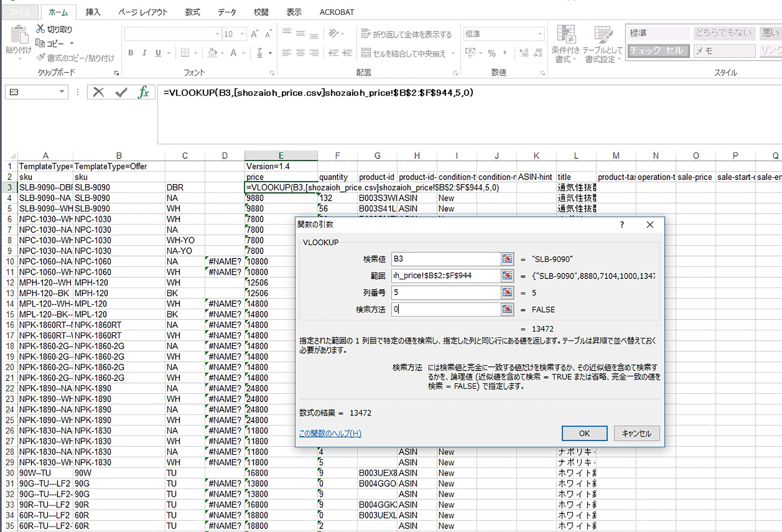Open clipboard group dialog launcher

coord(117,73)
